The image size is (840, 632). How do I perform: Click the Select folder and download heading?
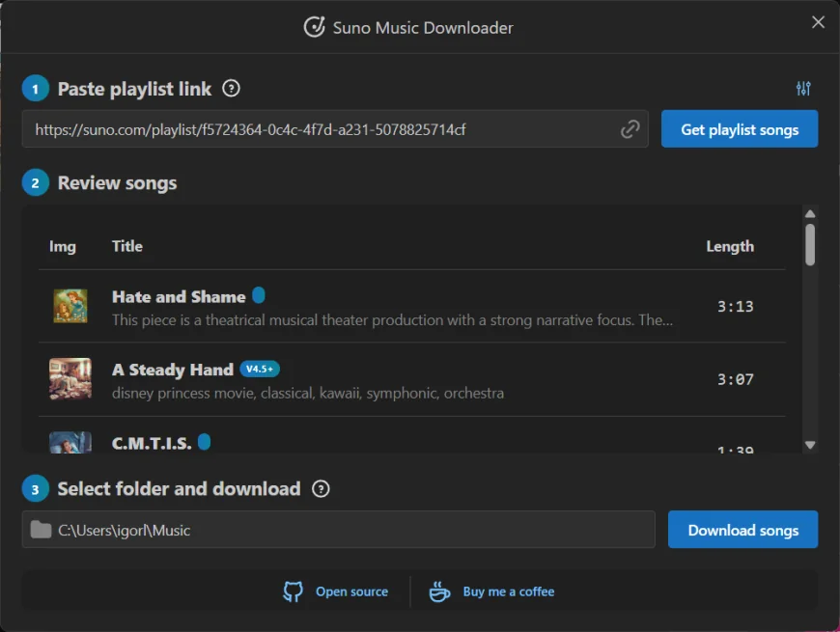(179, 488)
